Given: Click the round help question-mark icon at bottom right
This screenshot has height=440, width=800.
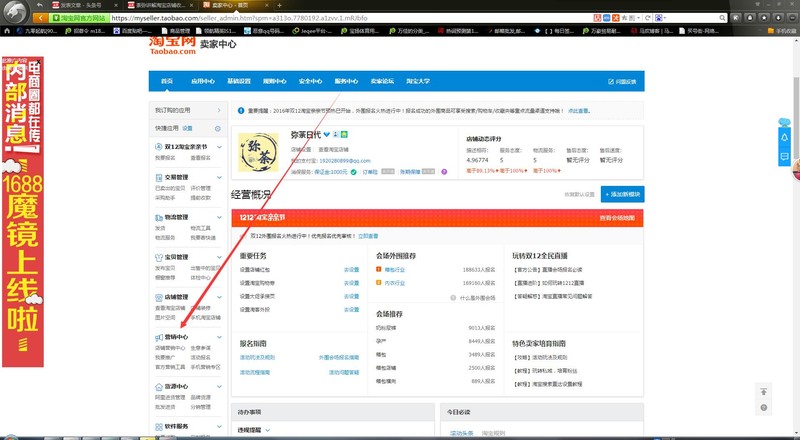Looking at the screenshot, I should [763, 407].
